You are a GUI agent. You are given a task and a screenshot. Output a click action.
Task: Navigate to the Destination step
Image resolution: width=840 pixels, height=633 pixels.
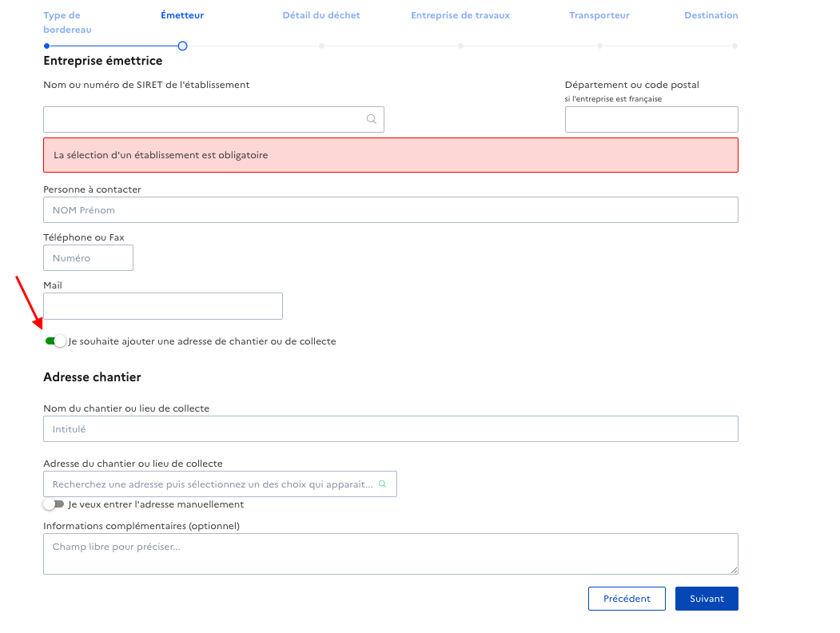(x=711, y=15)
